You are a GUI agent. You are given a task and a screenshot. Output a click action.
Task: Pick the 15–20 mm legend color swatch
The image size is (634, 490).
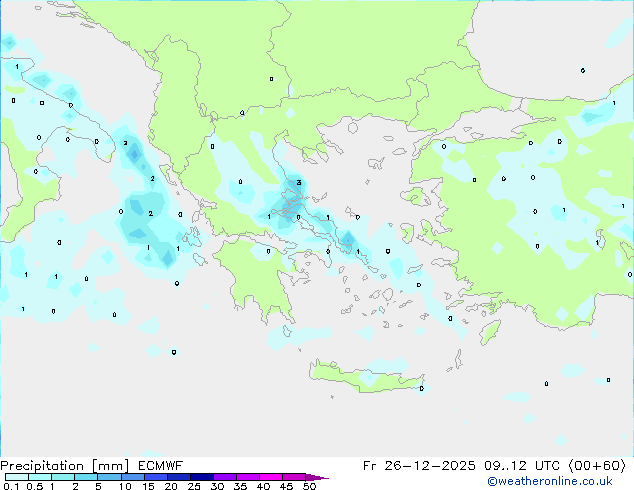pyautogui.click(x=156, y=477)
